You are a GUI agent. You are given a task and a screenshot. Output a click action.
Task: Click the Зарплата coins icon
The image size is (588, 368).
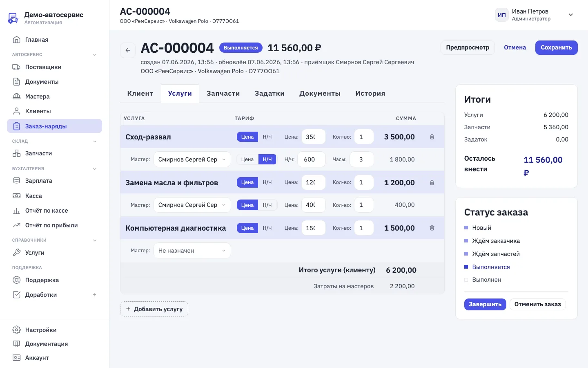17,181
